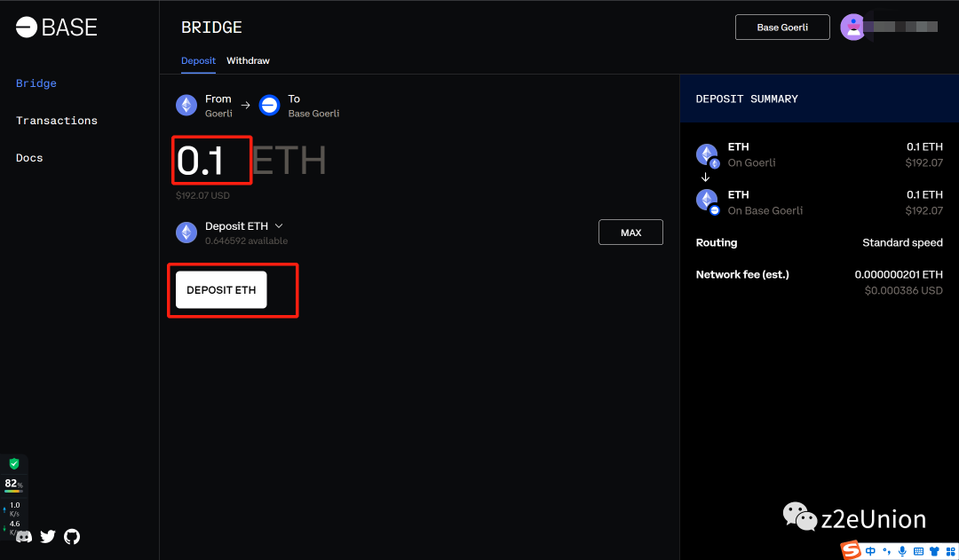Toggle full/half-width punctuation in input toolbar

(x=886, y=551)
